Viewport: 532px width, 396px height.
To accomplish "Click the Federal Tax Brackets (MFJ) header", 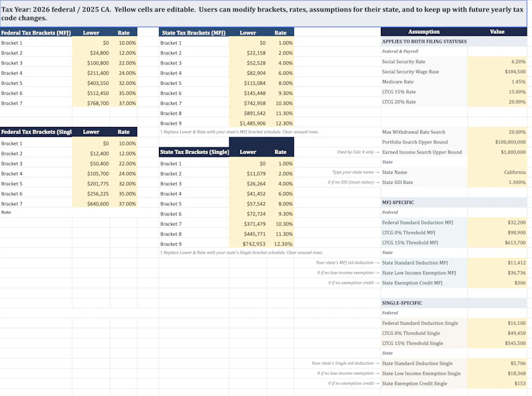I will click(x=36, y=33).
